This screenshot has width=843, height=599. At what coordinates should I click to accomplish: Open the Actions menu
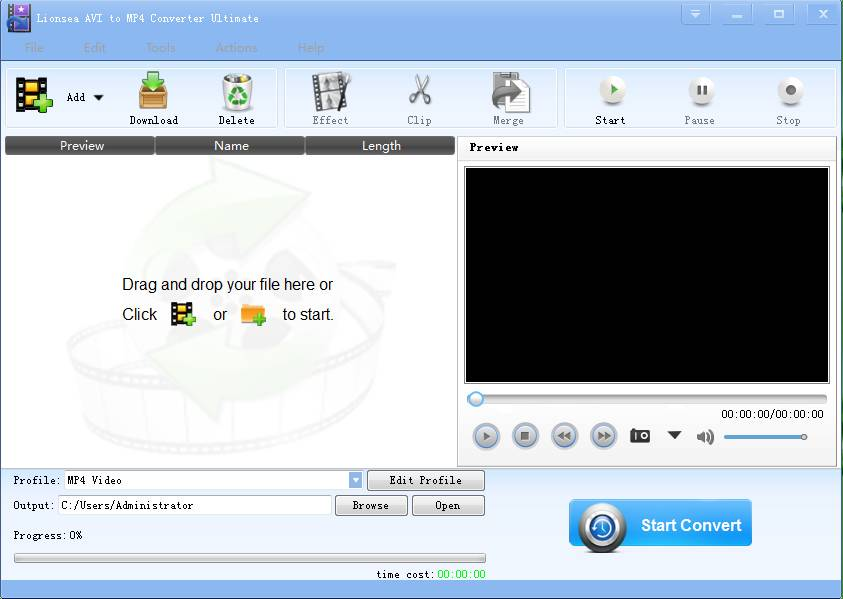(x=237, y=48)
